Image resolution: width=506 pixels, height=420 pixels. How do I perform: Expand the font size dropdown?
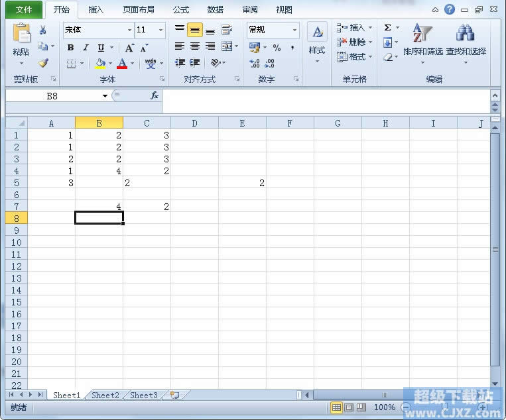[160, 30]
